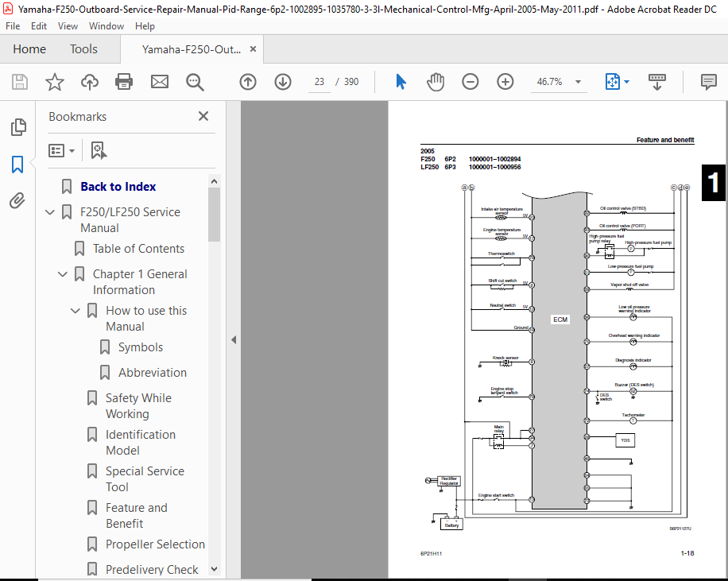Open the Help menu
The height and width of the screenshot is (581, 728).
point(145,26)
